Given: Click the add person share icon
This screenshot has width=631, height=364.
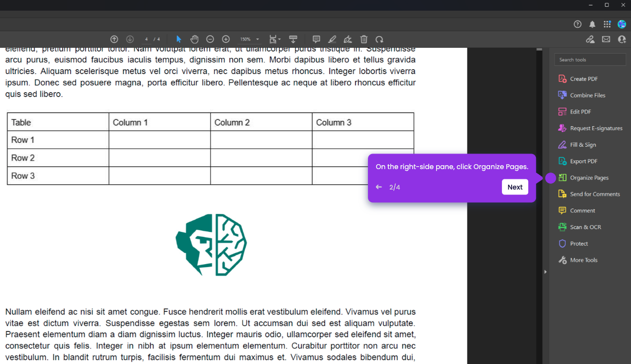Looking at the screenshot, I should click(622, 39).
